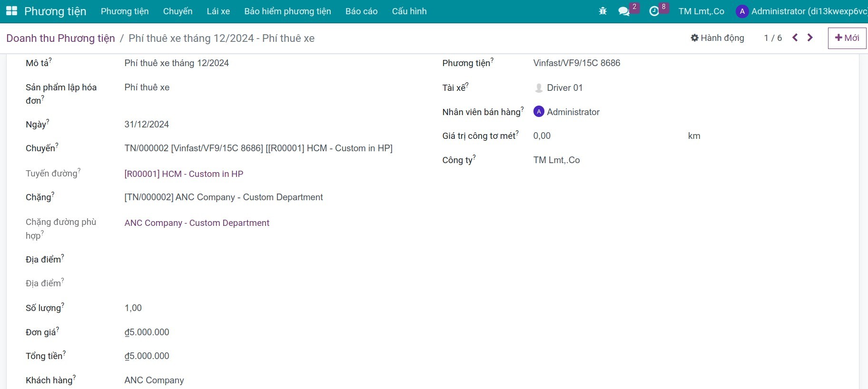Viewport: 868px width, 389px height.
Task: Open the Chuyến menu
Action: [178, 11]
